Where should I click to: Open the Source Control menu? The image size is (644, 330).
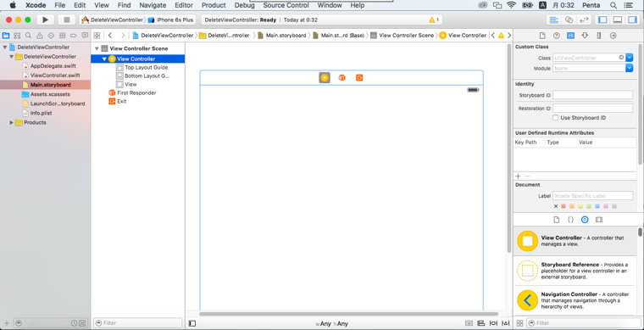[x=286, y=5]
